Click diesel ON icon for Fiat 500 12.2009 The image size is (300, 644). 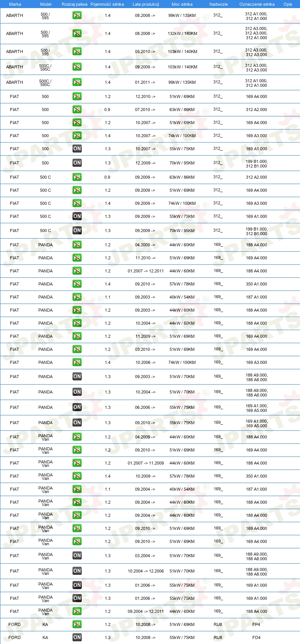pos(77,163)
